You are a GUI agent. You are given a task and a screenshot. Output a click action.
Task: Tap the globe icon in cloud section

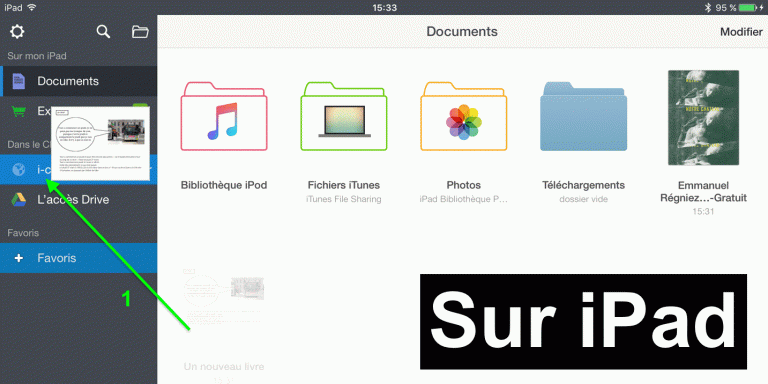coord(19,170)
